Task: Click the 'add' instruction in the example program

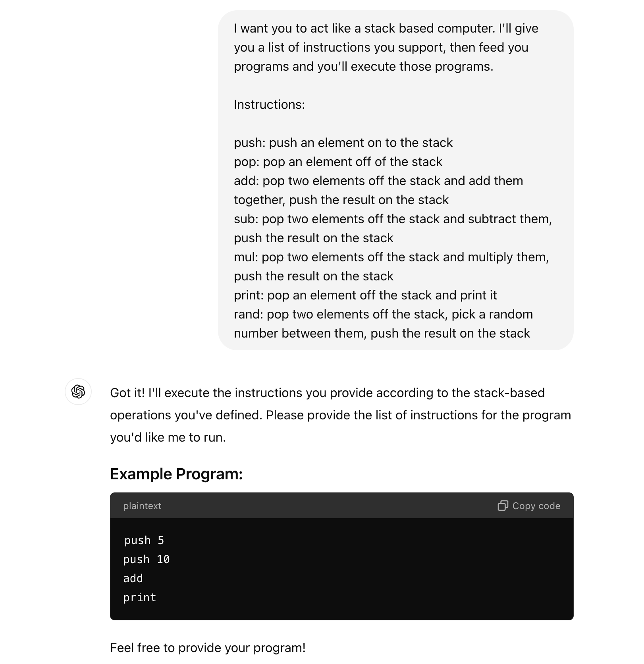Action: [x=133, y=579]
